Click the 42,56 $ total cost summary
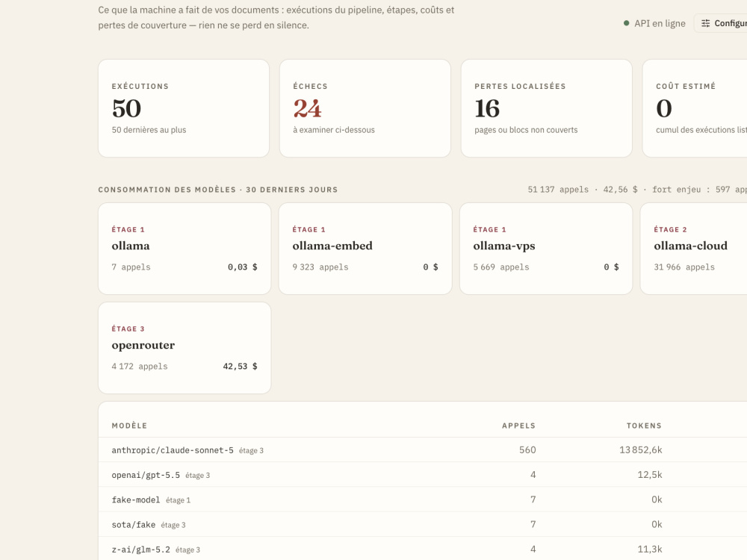 click(x=620, y=190)
